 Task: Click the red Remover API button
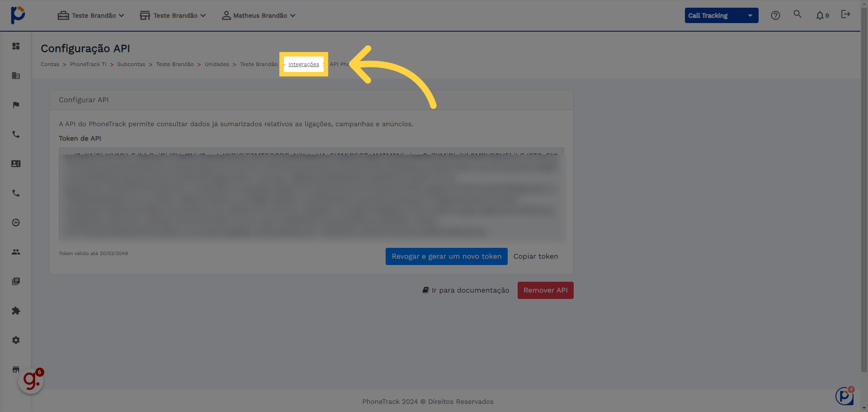point(546,290)
